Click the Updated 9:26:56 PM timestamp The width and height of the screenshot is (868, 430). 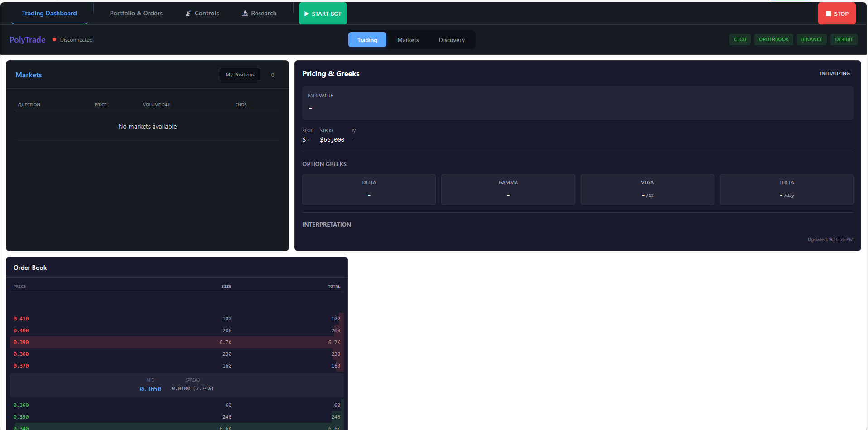830,239
